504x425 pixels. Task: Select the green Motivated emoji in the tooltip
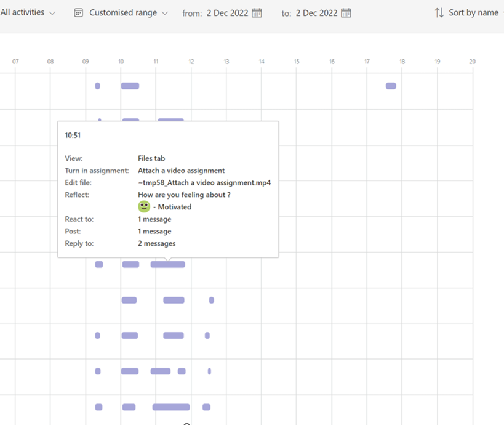tap(144, 206)
